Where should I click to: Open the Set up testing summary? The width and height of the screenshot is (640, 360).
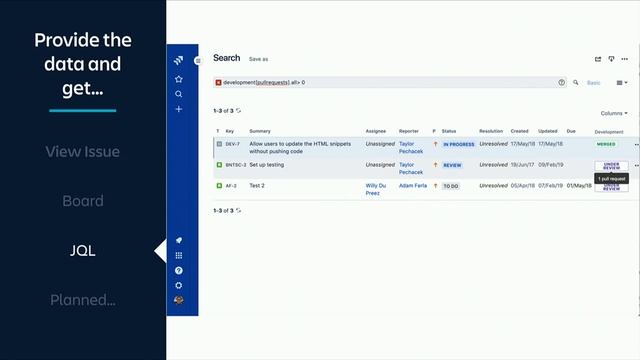tap(267, 165)
